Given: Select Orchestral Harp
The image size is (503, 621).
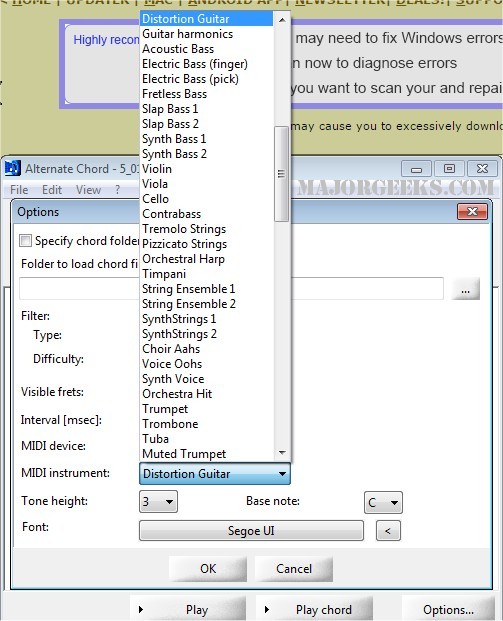Looking at the screenshot, I should (207, 259).
